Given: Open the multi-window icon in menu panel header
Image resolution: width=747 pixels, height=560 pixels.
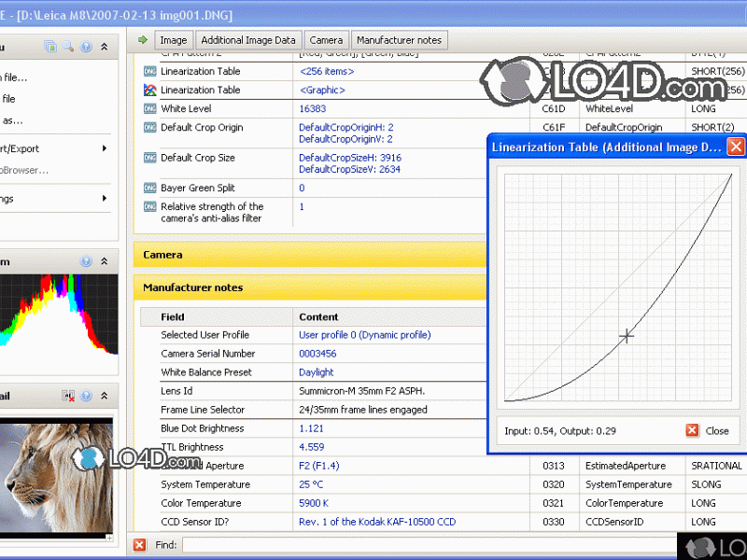Looking at the screenshot, I should pos(50,47).
